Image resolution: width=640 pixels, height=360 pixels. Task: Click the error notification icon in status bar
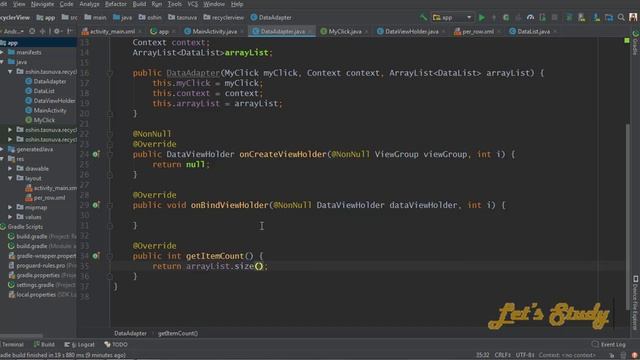click(635, 355)
